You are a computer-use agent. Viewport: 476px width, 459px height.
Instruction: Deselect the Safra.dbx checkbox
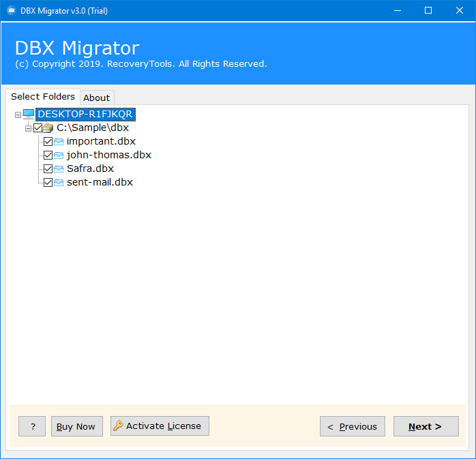click(x=48, y=168)
